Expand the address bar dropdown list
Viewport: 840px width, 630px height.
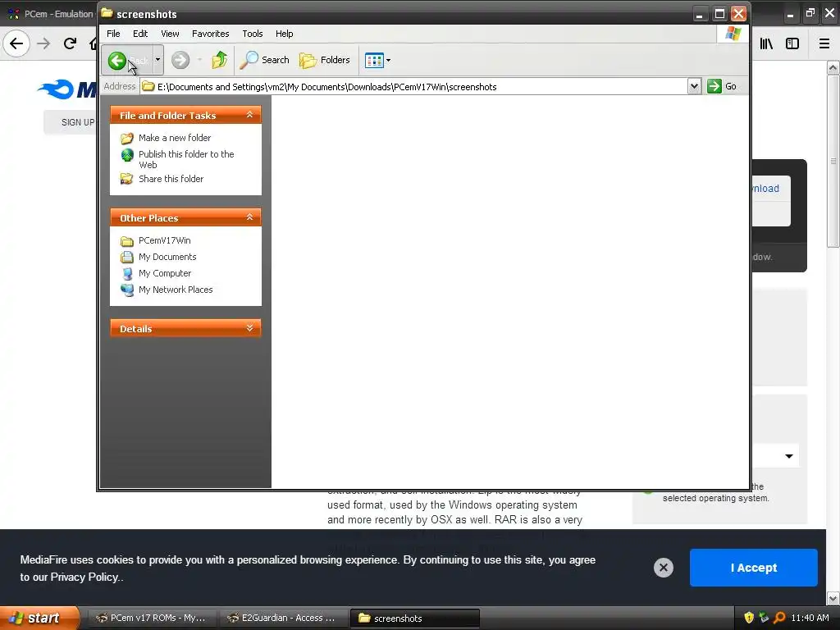coord(694,86)
